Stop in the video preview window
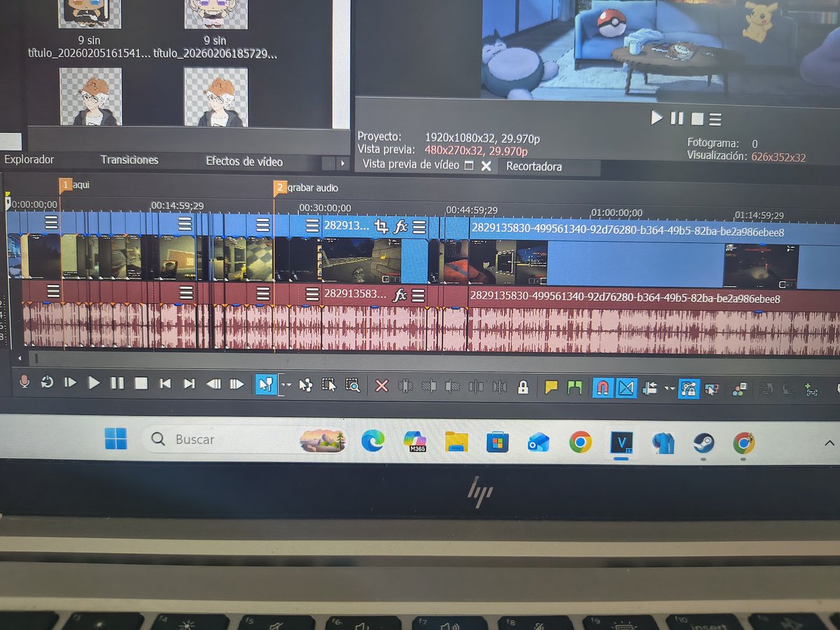The width and height of the screenshot is (840, 630). tap(696, 119)
